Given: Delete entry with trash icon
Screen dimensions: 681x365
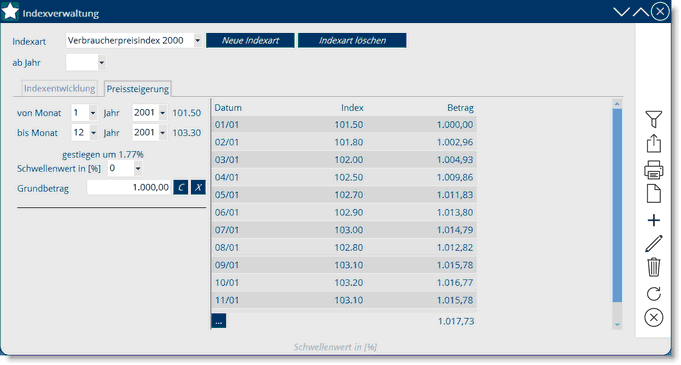Looking at the screenshot, I should (653, 267).
